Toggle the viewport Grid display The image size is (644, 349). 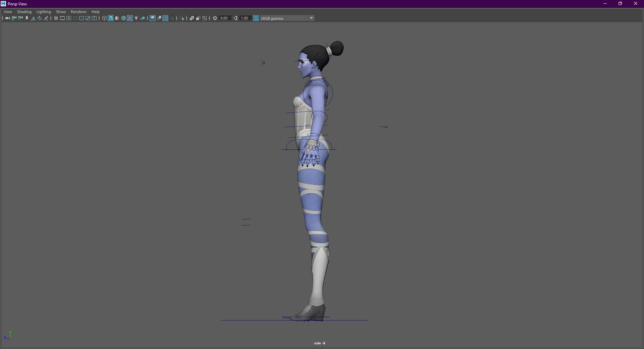coord(56,18)
